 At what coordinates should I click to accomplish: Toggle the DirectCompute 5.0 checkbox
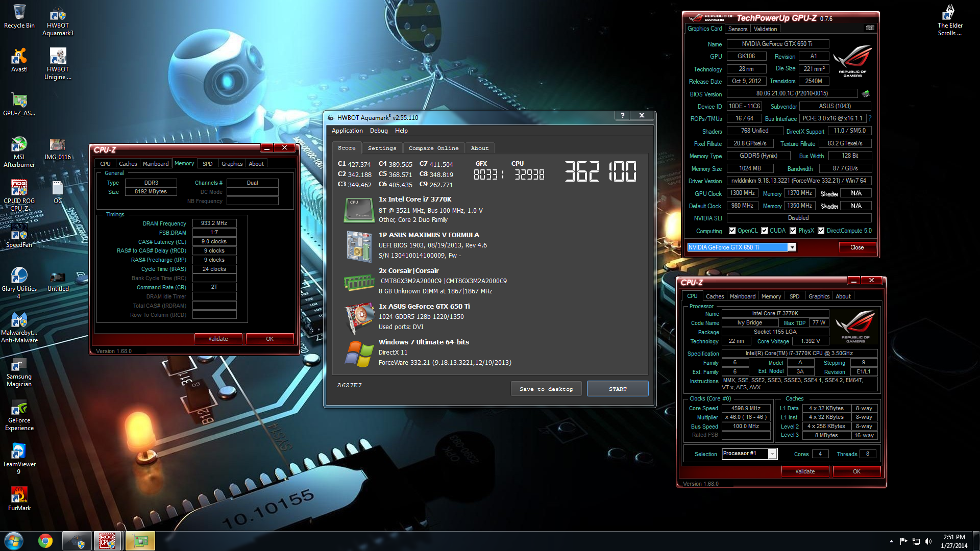pyautogui.click(x=821, y=231)
